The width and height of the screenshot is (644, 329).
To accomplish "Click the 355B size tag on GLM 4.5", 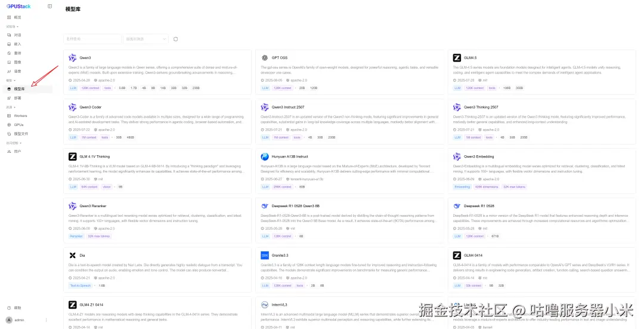I will click(x=519, y=88).
